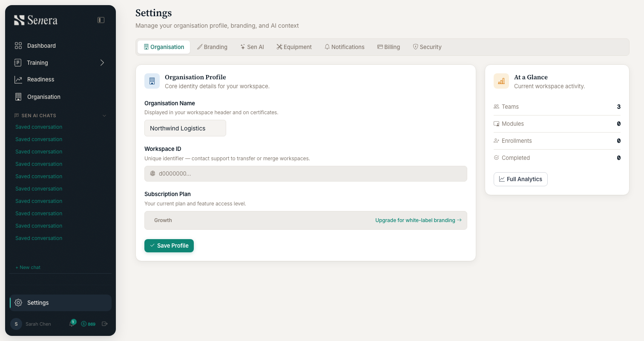
Task: Click the At a Glance heading text
Action: coord(531,77)
